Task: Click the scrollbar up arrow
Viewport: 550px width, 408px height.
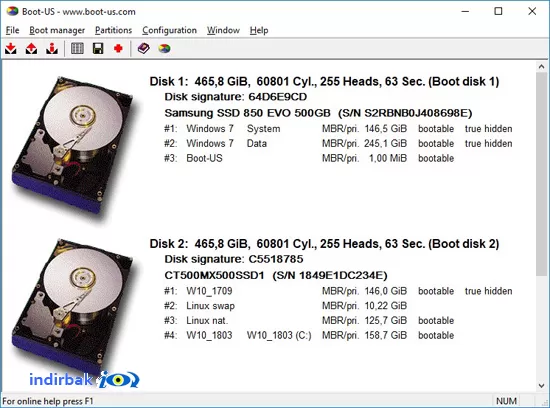Action: (542, 66)
